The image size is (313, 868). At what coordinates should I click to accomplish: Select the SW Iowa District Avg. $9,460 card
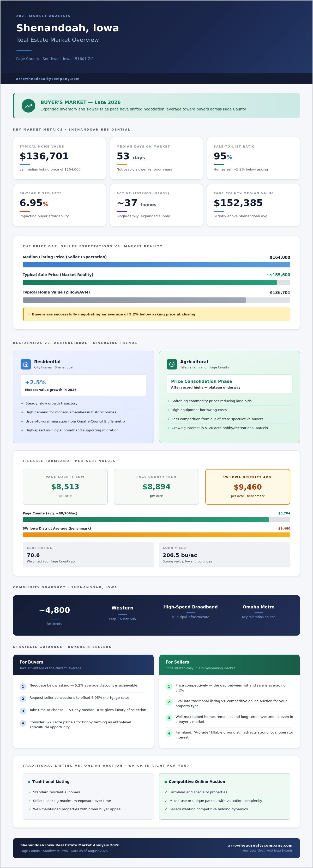(248, 487)
